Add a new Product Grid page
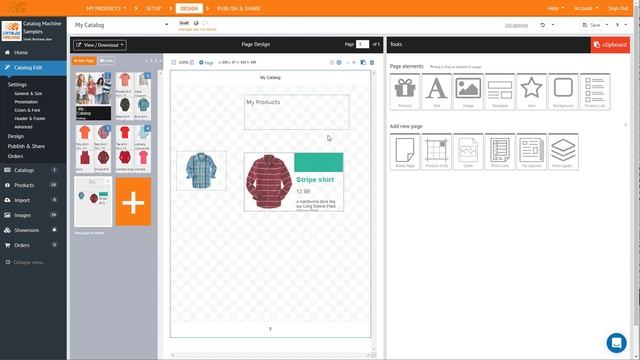 [x=436, y=152]
